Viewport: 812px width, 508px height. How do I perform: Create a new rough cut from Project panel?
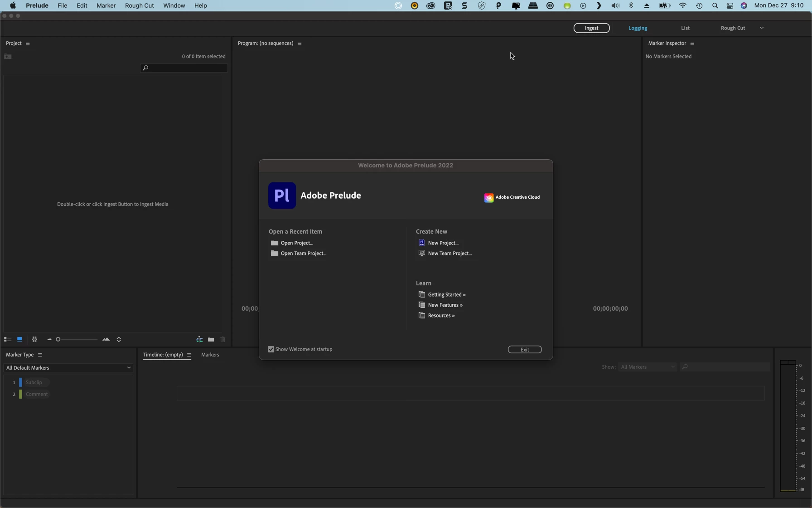tap(199, 339)
